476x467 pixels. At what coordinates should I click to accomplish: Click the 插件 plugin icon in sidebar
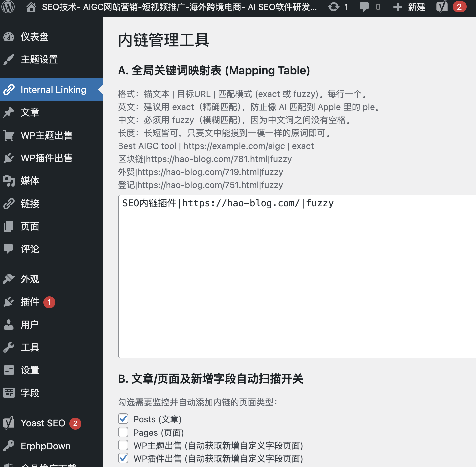point(9,302)
